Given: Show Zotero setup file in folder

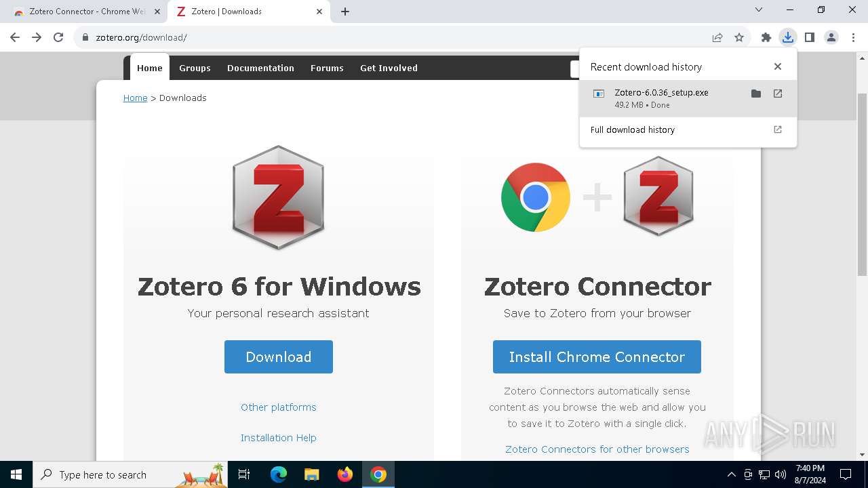Looking at the screenshot, I should (x=756, y=94).
